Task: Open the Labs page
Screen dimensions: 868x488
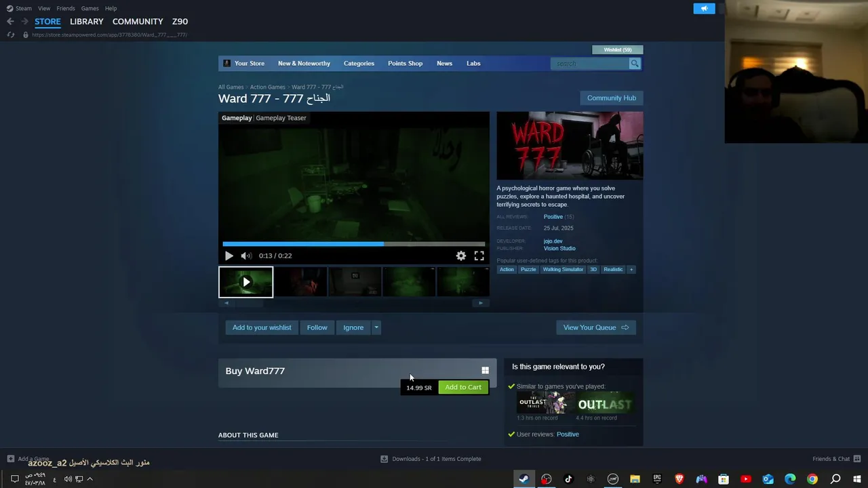Action: pyautogui.click(x=473, y=64)
